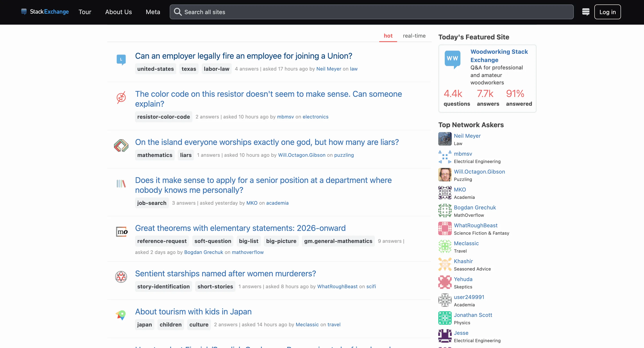The height and width of the screenshot is (348, 644).
Task: Open the Meta page from the top menu
Action: (x=153, y=12)
